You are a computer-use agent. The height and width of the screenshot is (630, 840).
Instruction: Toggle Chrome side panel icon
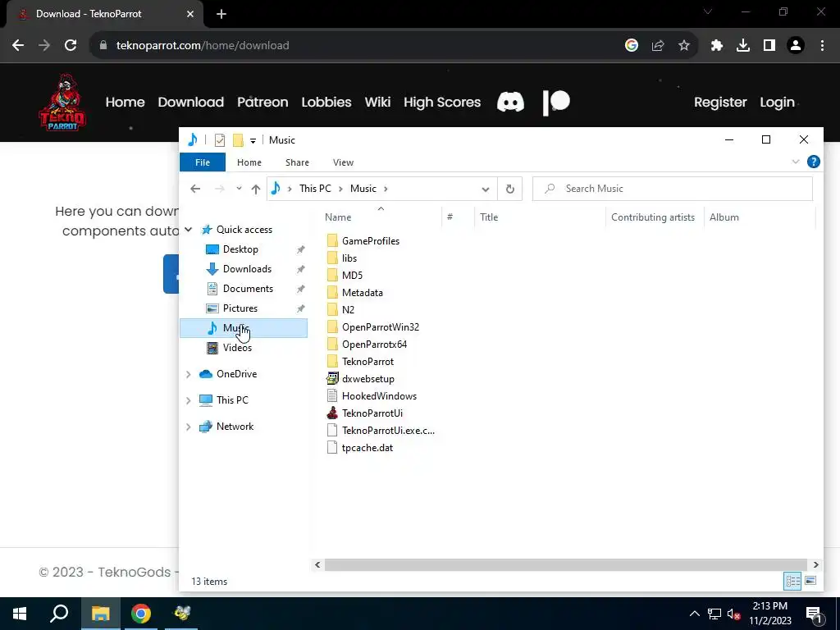tap(769, 46)
